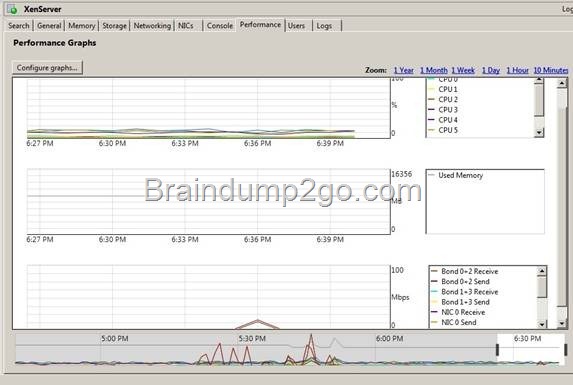Open the Console tab

[x=220, y=26]
